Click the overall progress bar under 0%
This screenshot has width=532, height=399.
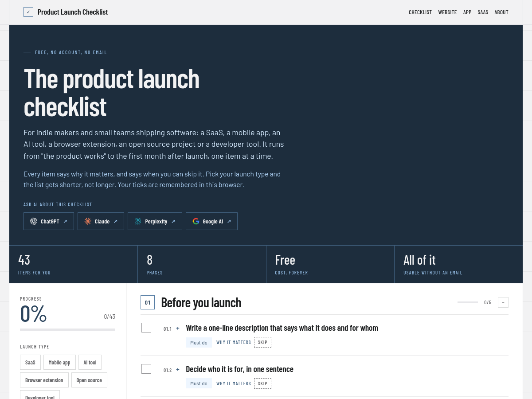click(67, 330)
